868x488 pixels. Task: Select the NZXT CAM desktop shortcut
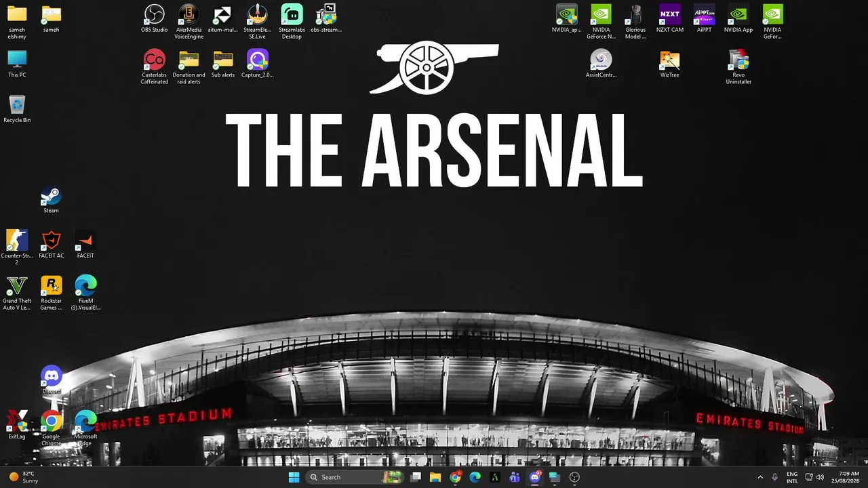click(x=669, y=19)
